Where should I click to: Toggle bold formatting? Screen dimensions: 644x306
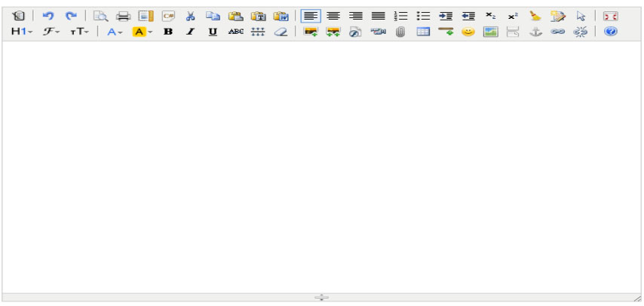(168, 32)
